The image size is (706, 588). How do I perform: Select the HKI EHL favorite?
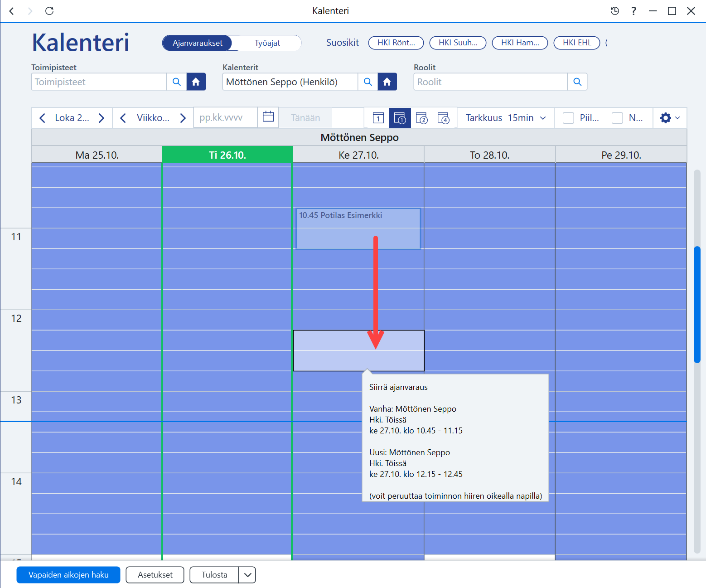[577, 43]
